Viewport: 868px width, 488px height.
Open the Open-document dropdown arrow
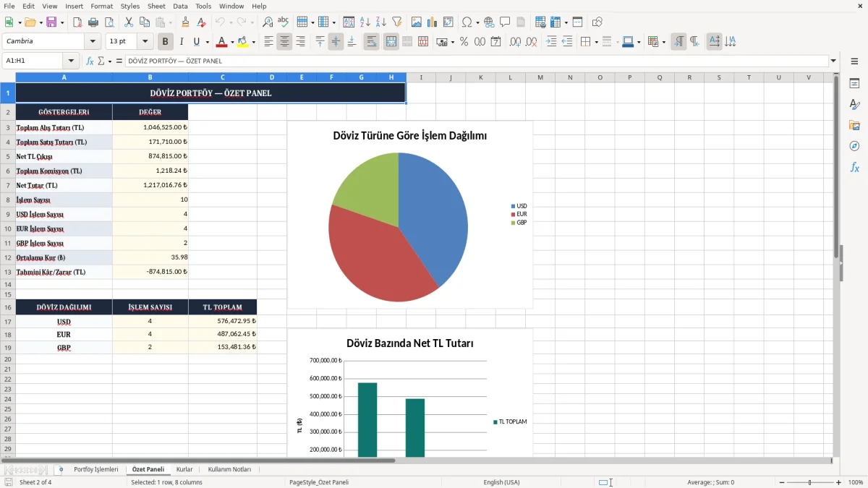40,22
